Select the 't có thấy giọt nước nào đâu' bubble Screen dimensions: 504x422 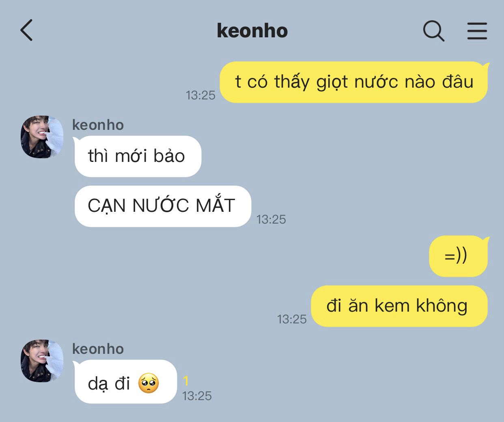(354, 82)
